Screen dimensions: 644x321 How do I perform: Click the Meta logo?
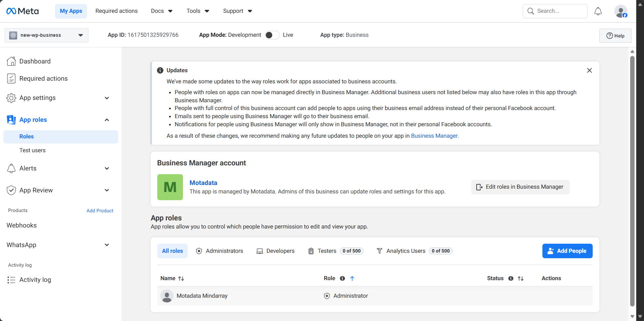pos(23,11)
